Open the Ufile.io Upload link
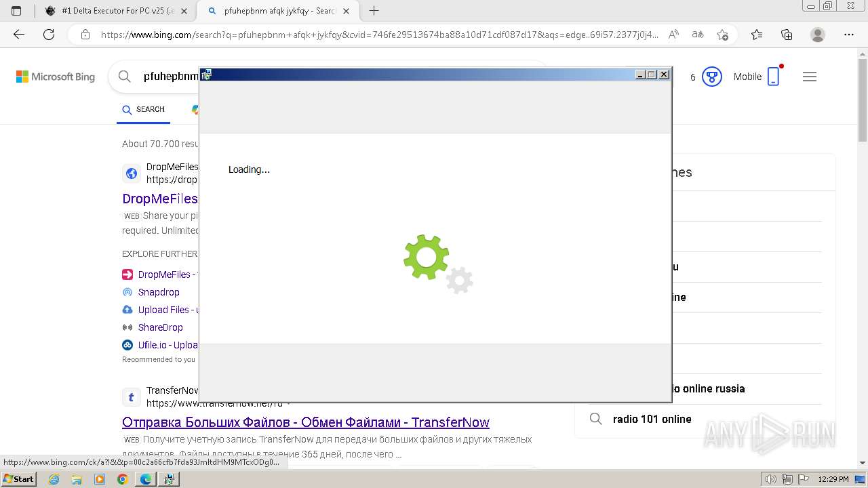Screen dimensions: 868x488 click(167, 345)
